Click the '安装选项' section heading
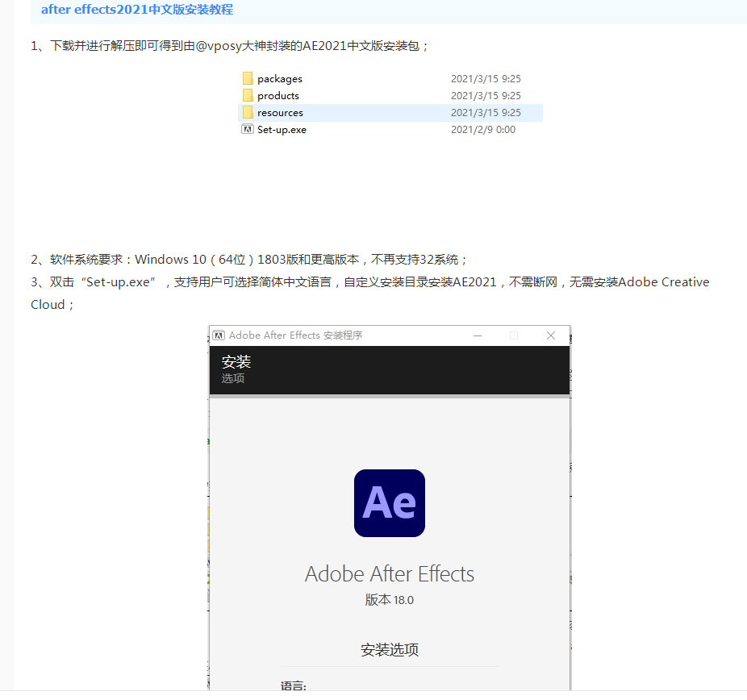Screen dimensions: 747x700 [x=389, y=649]
